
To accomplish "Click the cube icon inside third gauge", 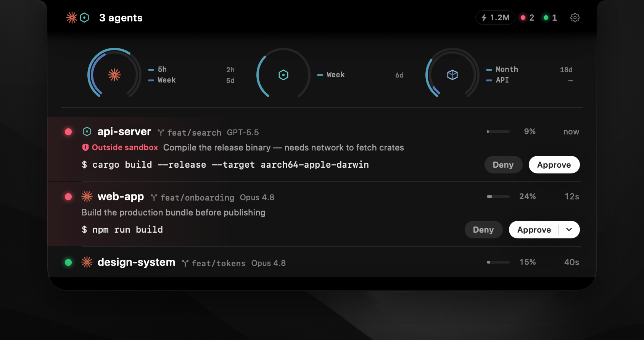I will pyautogui.click(x=452, y=75).
